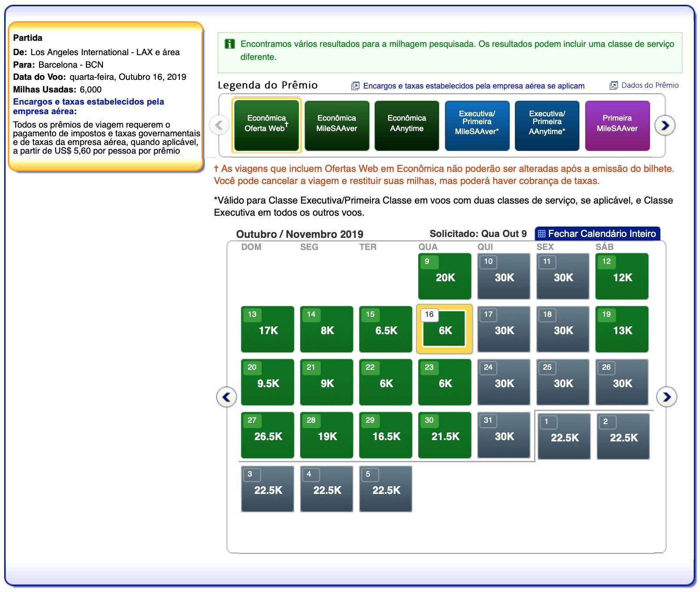Choose October 19 for 13K miles
Image resolution: width=700 pixels, height=592 pixels.
(622, 329)
